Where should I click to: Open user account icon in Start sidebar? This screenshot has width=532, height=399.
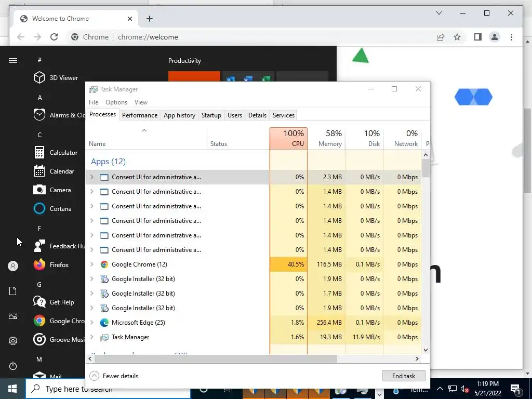[13, 266]
